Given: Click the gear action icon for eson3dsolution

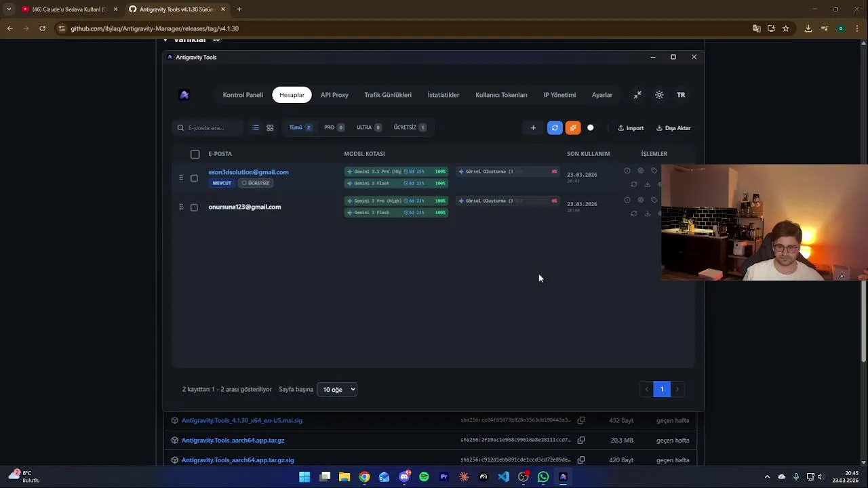Looking at the screenshot, I should pyautogui.click(x=640, y=171).
